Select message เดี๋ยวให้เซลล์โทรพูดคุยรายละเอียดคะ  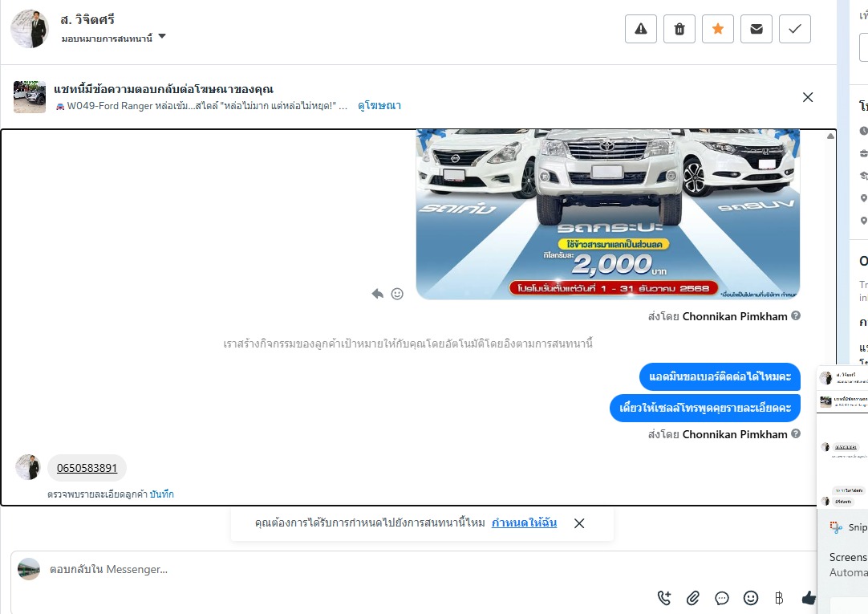point(704,408)
